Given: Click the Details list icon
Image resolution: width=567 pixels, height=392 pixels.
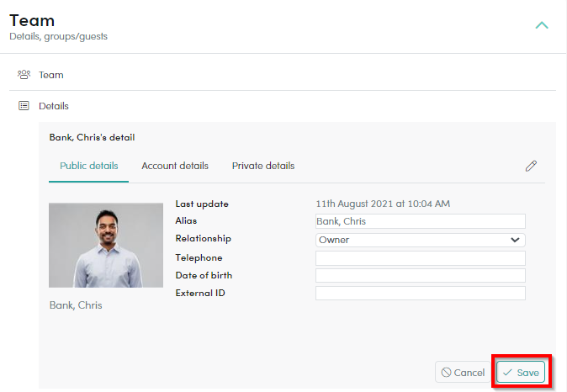Looking at the screenshot, I should click(24, 106).
